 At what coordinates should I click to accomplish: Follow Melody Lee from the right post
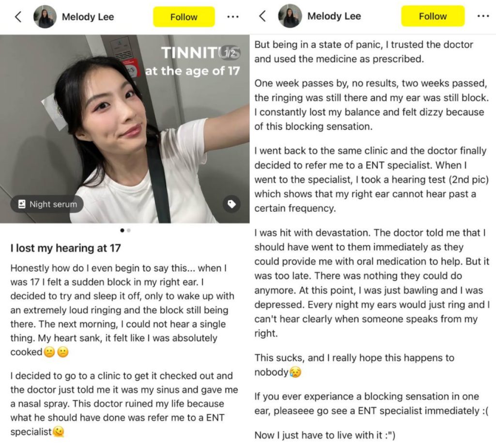(433, 16)
